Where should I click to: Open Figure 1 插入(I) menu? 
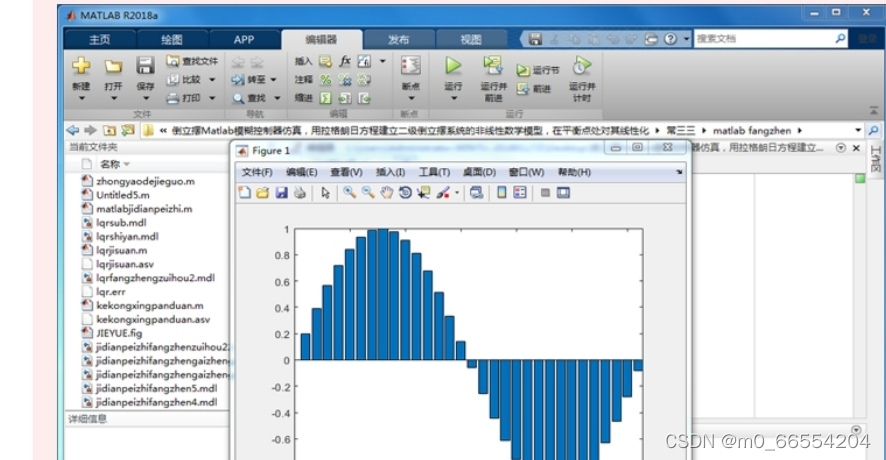390,172
